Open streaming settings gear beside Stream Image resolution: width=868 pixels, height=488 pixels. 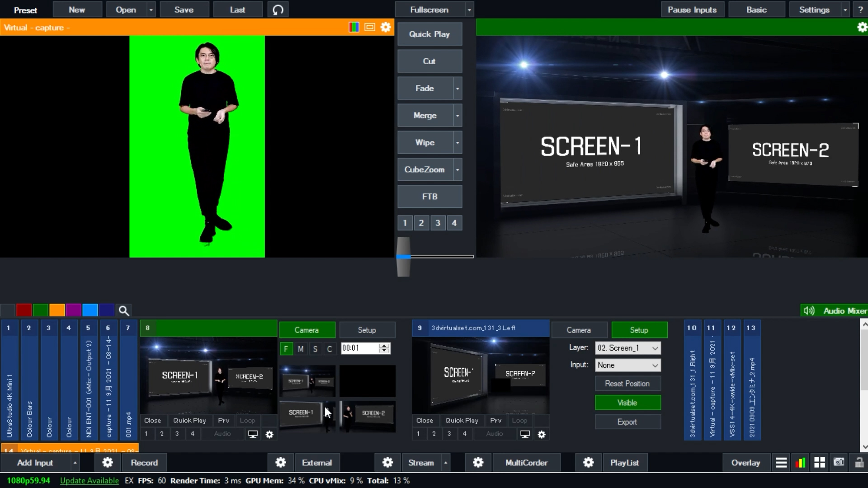387,463
